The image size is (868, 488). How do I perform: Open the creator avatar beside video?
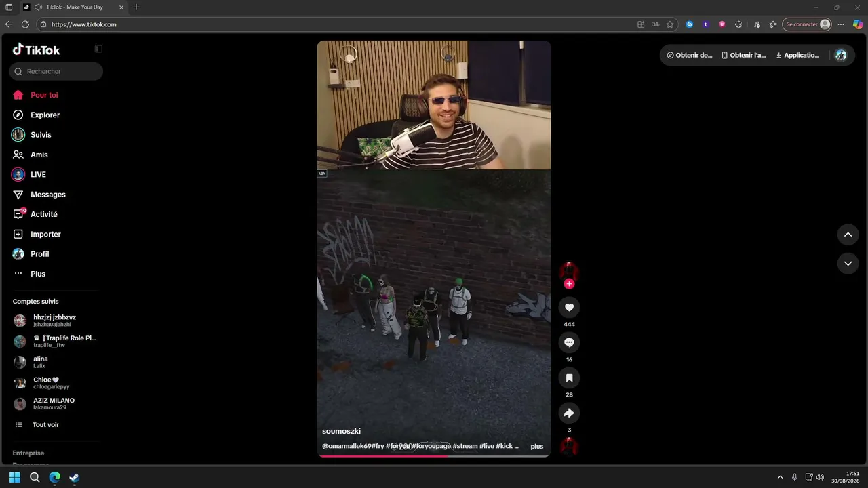569,271
